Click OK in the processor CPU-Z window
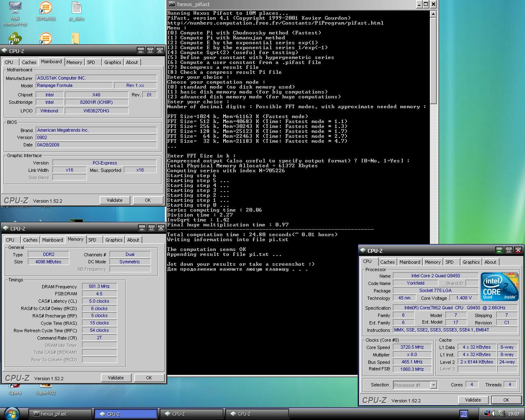The width and height of the screenshot is (525, 420). click(x=506, y=400)
